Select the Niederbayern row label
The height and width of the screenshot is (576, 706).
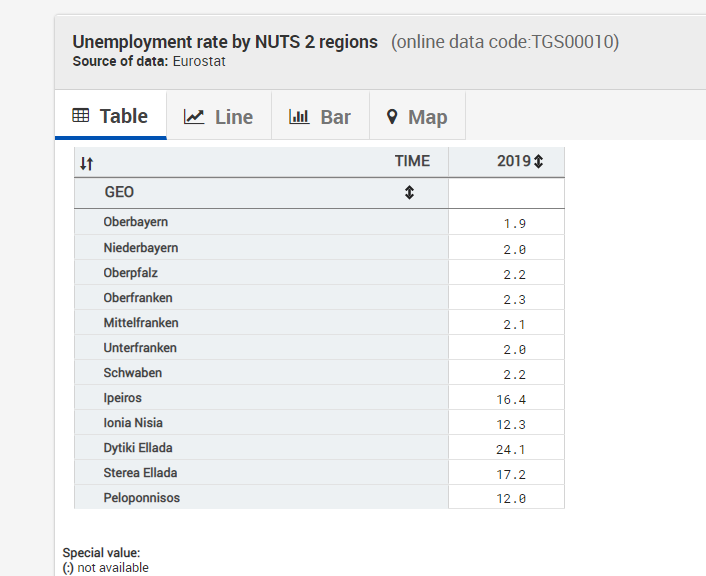(140, 248)
